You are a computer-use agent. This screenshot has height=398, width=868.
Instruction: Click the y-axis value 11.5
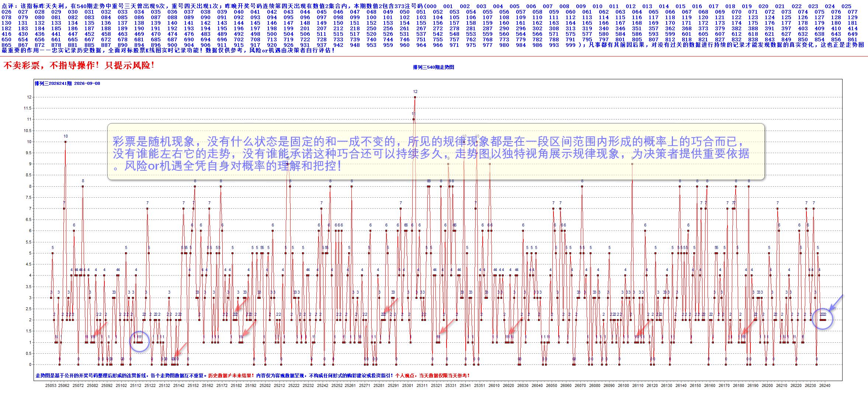pyautogui.click(x=28, y=108)
